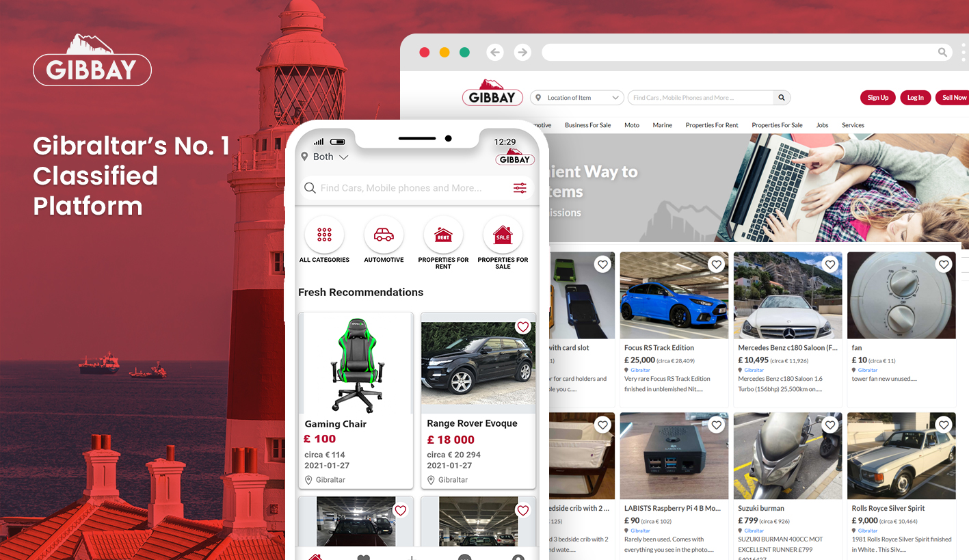Favorite the Focus RS Track Edition listing

coord(716,265)
